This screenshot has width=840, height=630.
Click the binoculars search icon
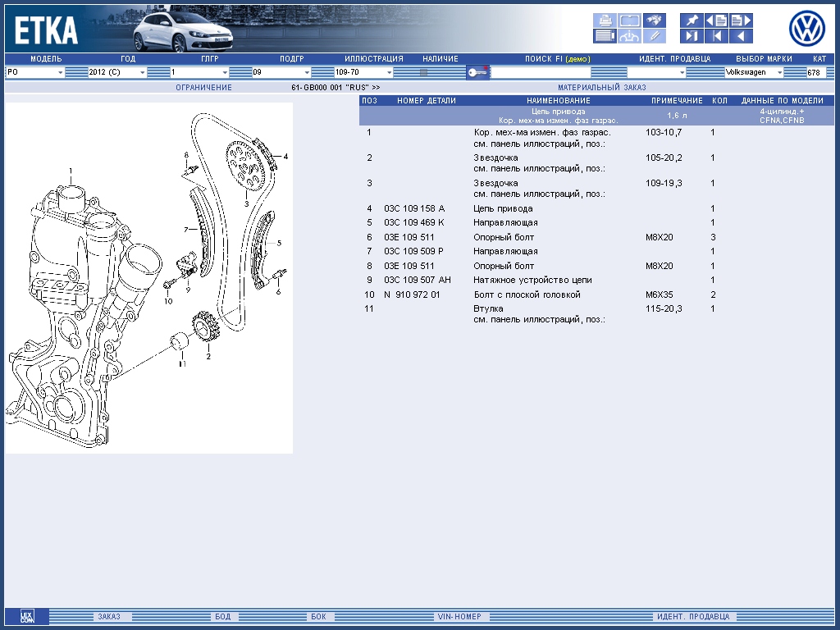(654, 21)
